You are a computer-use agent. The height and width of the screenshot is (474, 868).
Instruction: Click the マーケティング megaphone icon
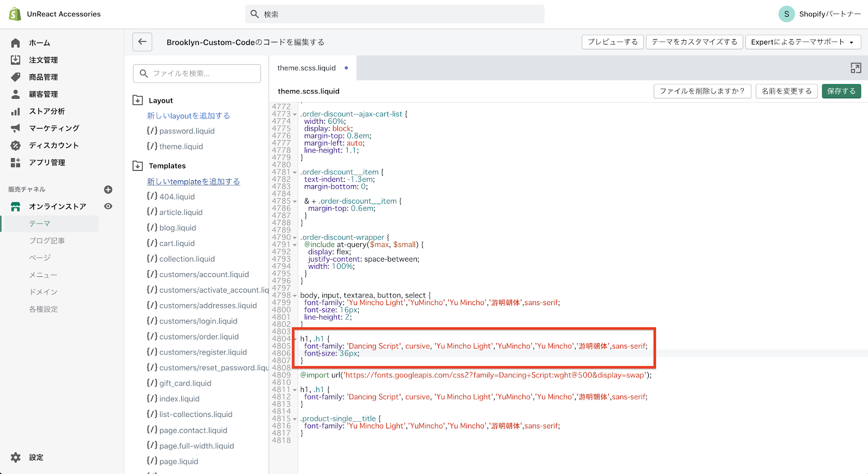[x=16, y=128]
